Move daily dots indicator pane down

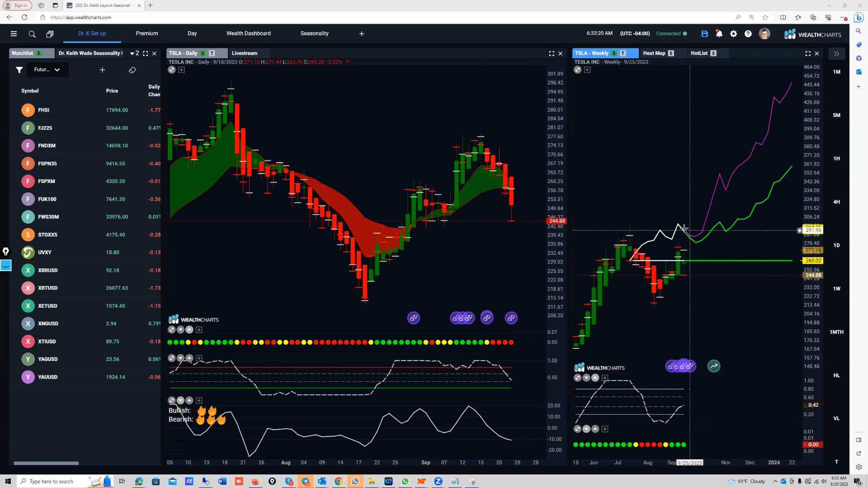(180, 330)
